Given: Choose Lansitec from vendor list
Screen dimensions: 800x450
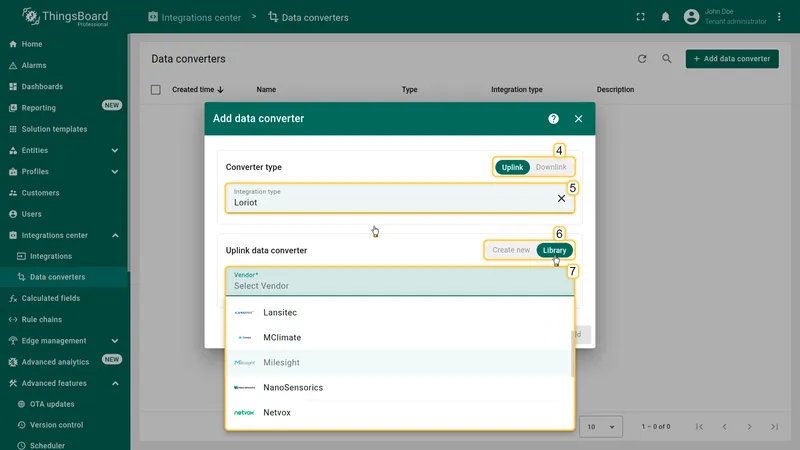Looking at the screenshot, I should coord(399,313).
